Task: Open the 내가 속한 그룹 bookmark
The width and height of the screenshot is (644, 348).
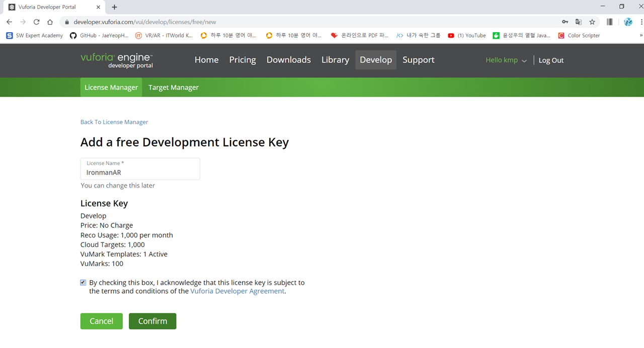Action: point(418,36)
